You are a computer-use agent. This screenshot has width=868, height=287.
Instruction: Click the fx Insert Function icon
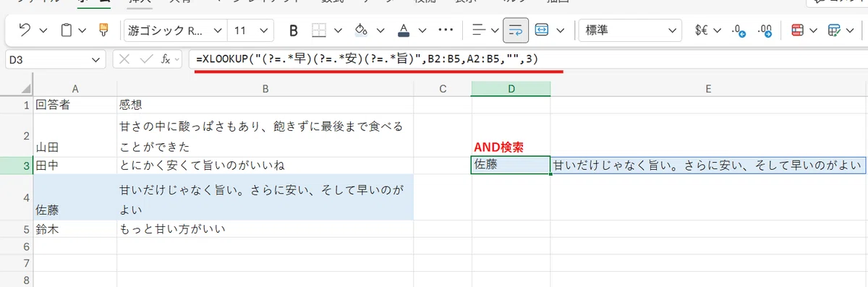click(166, 59)
